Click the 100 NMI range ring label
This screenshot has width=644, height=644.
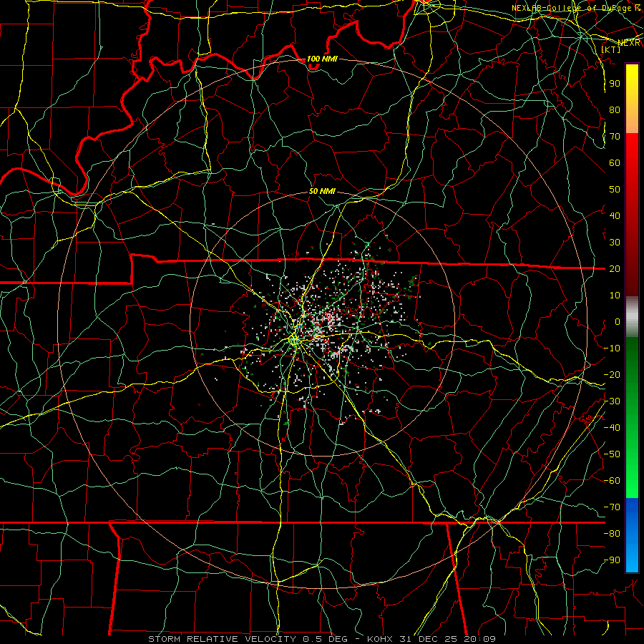coord(322,59)
